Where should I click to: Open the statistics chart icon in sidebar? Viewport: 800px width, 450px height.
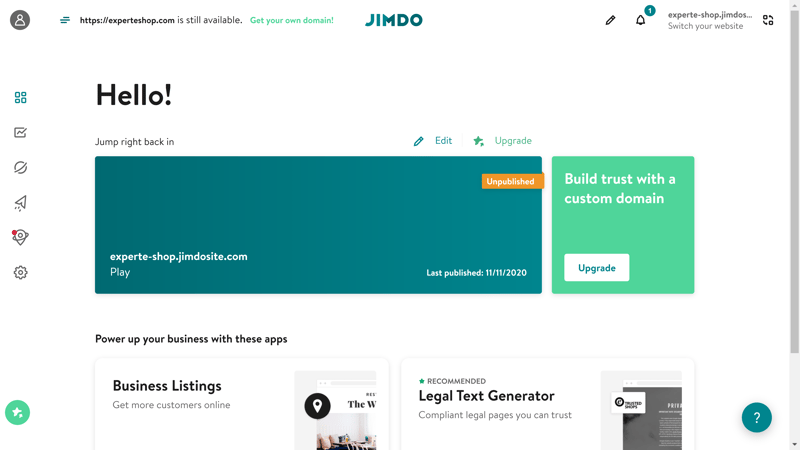click(x=20, y=133)
